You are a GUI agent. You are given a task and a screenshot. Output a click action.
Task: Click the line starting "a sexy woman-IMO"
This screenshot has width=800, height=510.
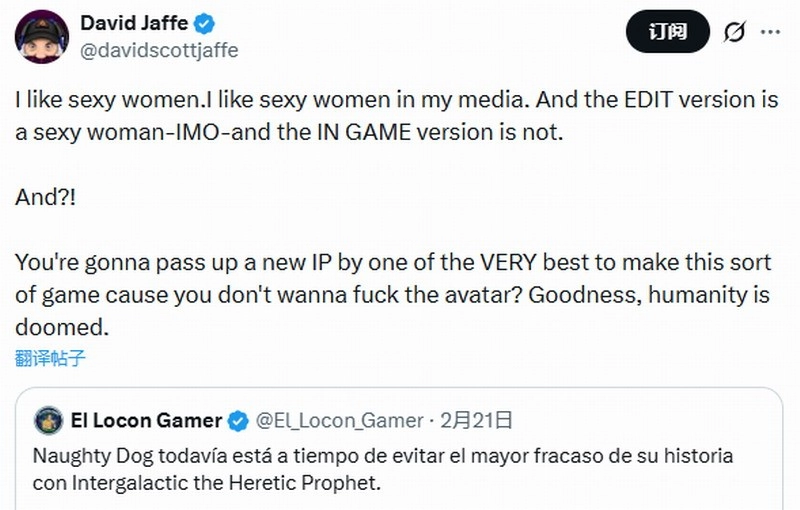click(289, 132)
